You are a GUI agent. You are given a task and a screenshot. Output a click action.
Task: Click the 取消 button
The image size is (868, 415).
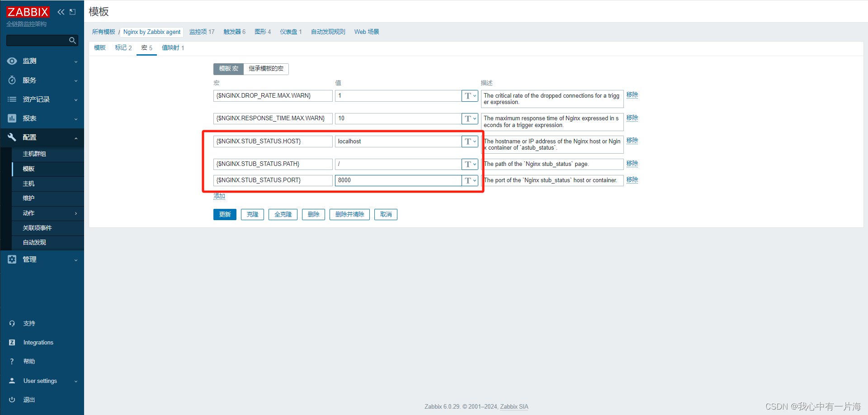click(386, 214)
